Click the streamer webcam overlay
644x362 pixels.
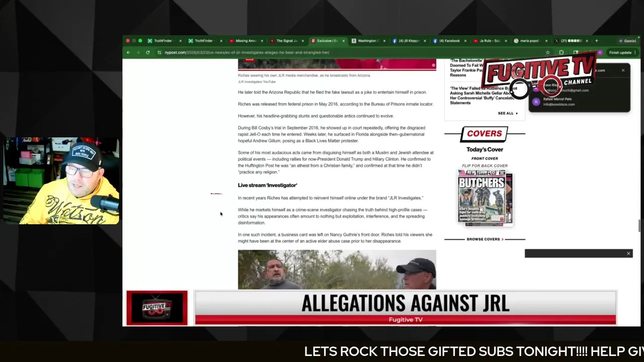(x=61, y=180)
